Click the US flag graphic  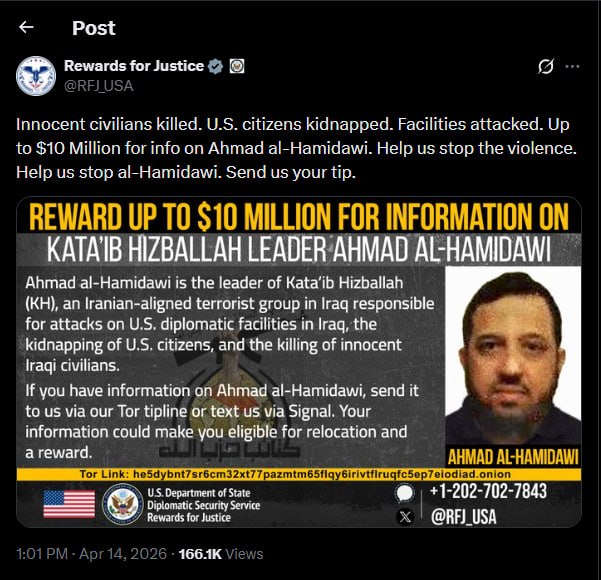point(69,504)
